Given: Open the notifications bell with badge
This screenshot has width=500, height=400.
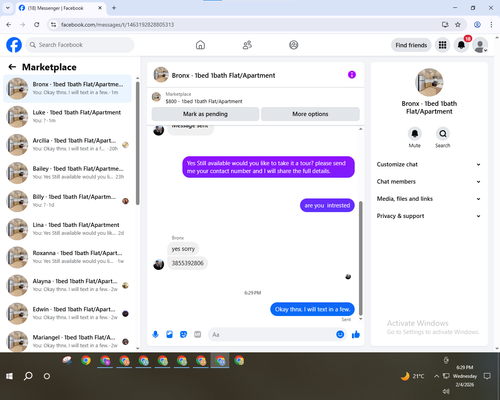Looking at the screenshot, I should pos(461,45).
